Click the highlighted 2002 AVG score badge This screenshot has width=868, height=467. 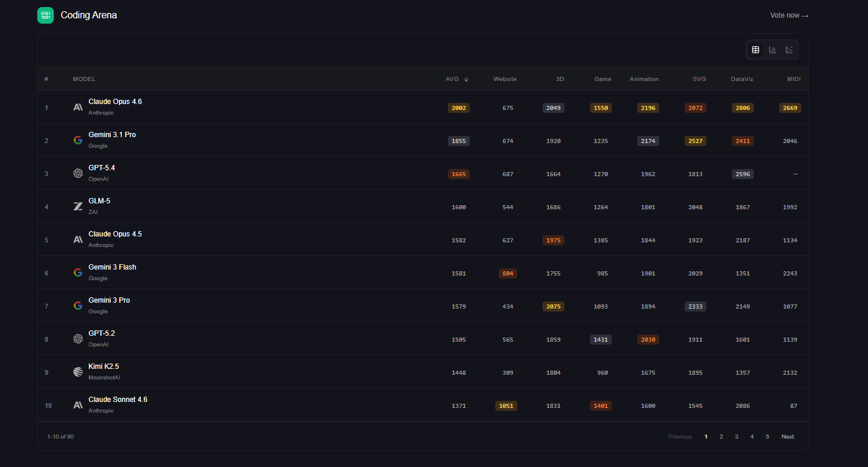click(459, 108)
